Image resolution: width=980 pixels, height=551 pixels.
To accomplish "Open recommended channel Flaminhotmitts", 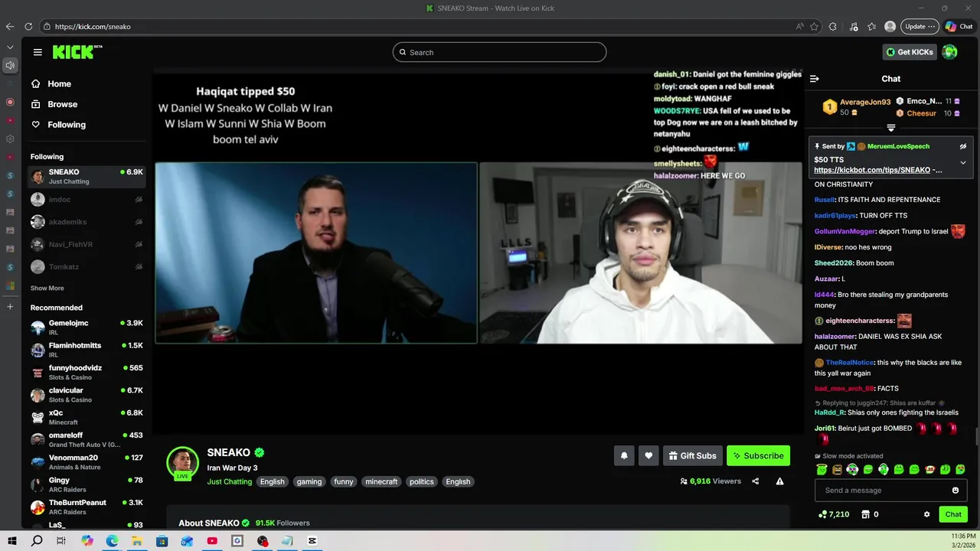I will (87, 350).
